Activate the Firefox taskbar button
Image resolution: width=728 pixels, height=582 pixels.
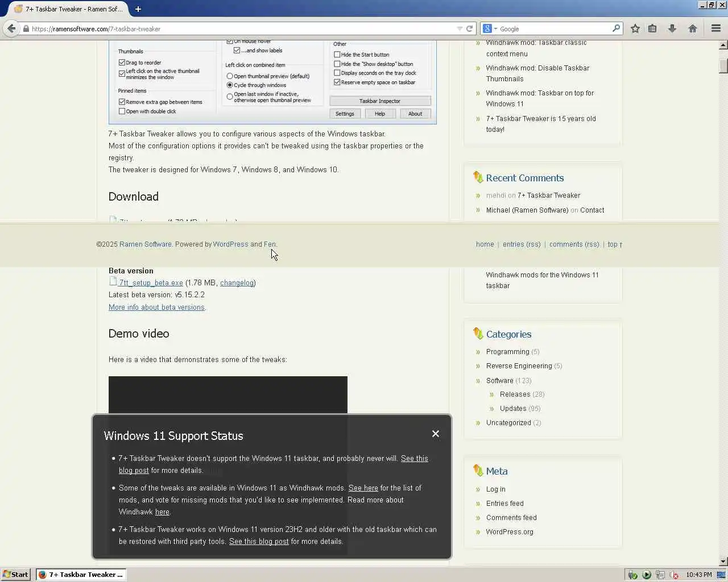click(x=81, y=575)
